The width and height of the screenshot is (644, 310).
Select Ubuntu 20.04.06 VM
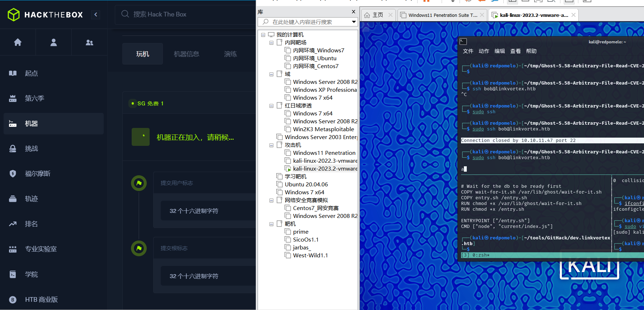tap(306, 185)
